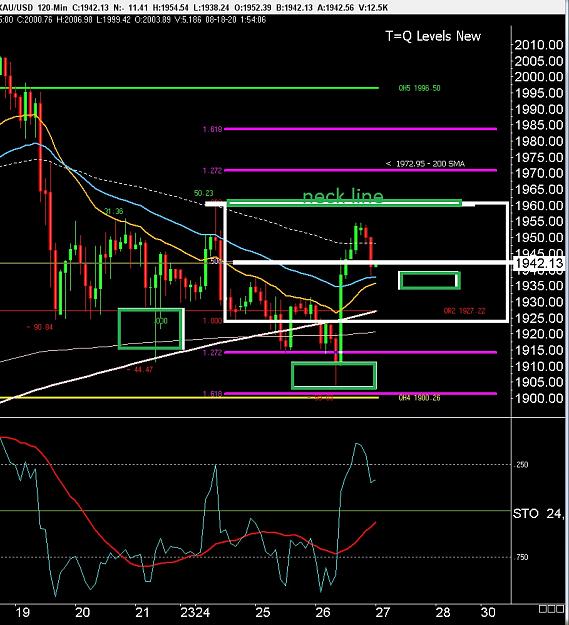The width and height of the screenshot is (569, 625).
Task: Select the green rectangle under the 21st candles
Action: (151, 329)
